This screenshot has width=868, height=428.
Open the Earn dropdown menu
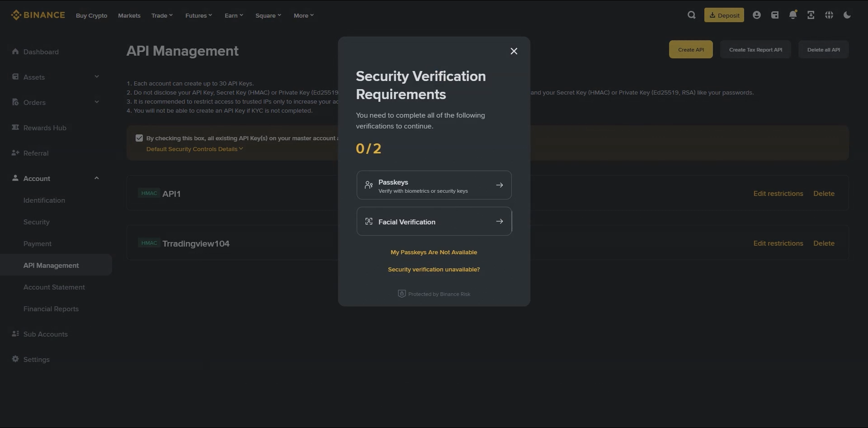(234, 15)
